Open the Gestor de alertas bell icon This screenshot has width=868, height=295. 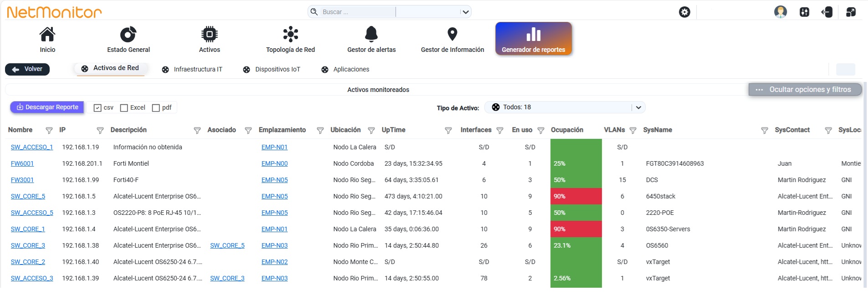click(371, 34)
